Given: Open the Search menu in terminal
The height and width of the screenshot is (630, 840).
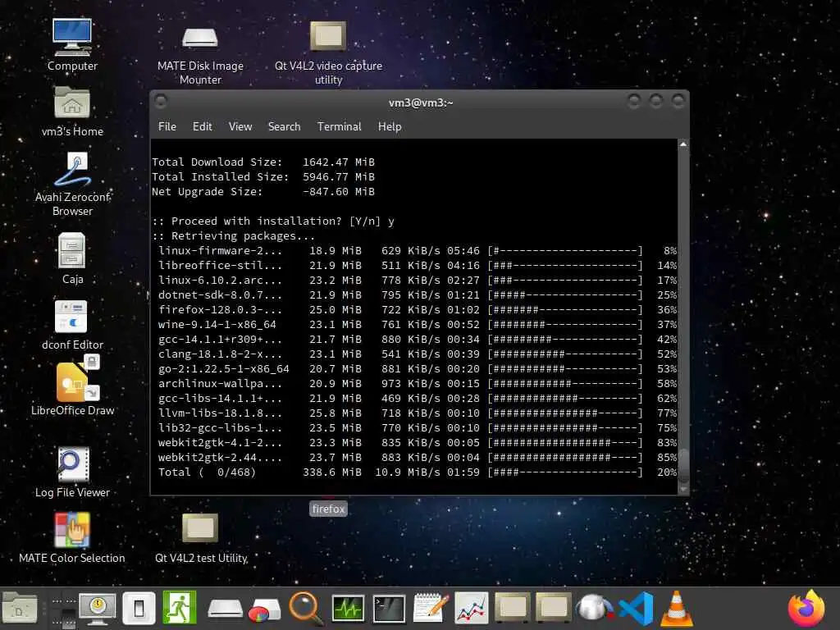Looking at the screenshot, I should 284,126.
